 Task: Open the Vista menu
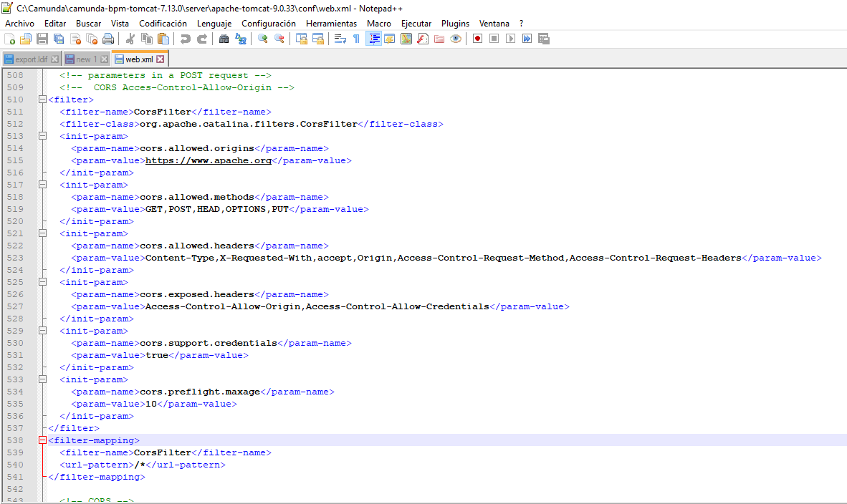pyautogui.click(x=120, y=24)
